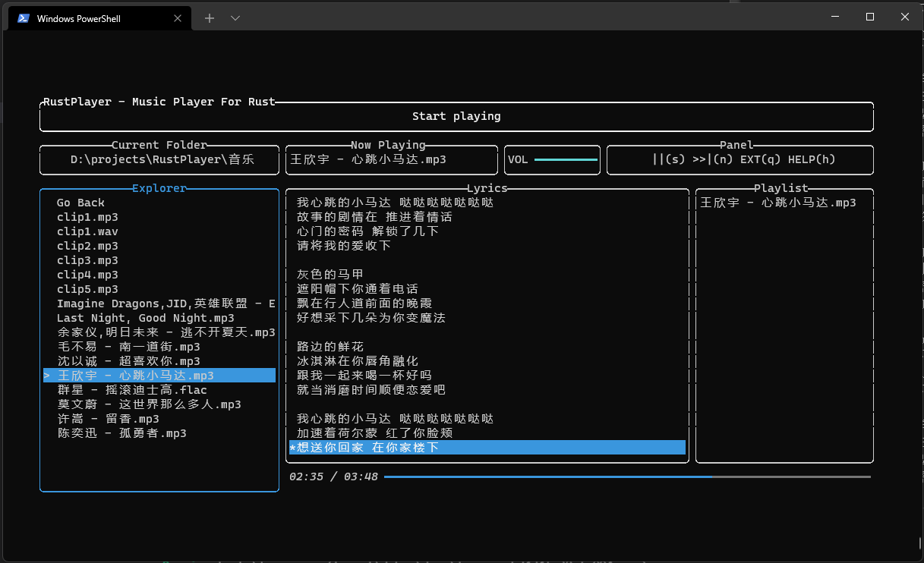Click the pause ||(s) control in Panel
Screen dimensions: 924x563
tap(669, 159)
